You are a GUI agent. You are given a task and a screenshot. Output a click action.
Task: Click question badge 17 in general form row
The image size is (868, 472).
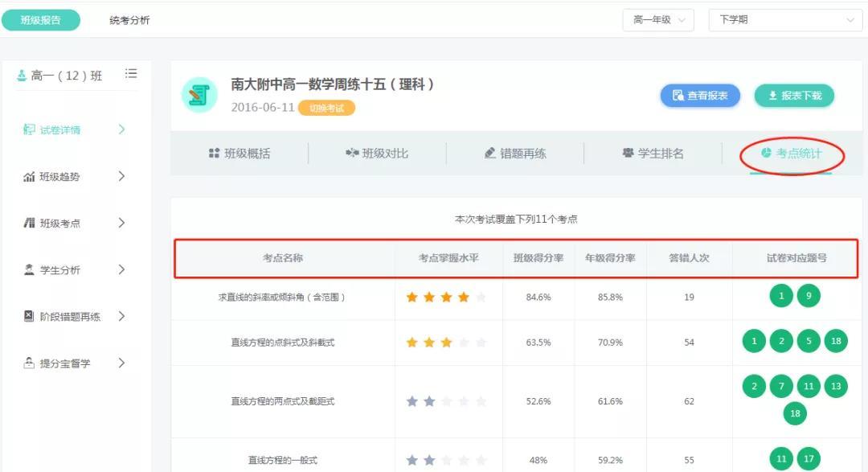[x=809, y=460]
